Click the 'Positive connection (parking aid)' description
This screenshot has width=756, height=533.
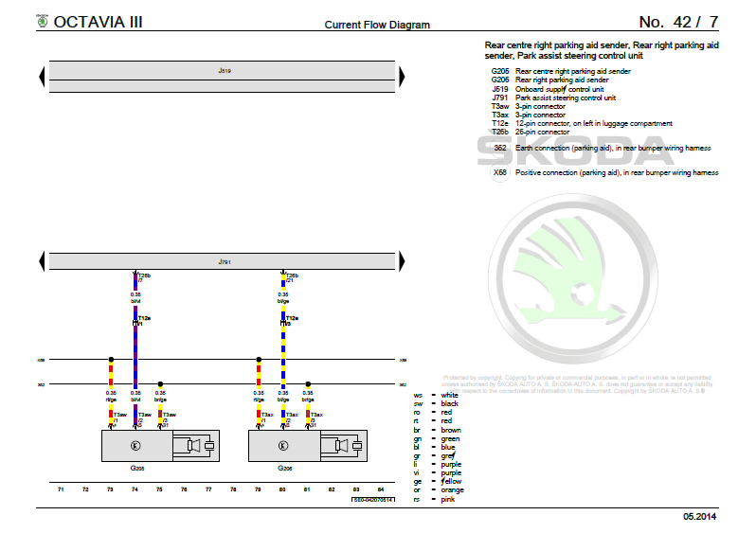[617, 172]
